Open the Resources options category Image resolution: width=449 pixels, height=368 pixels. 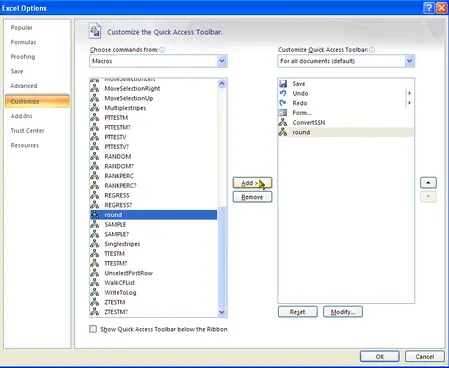tap(25, 145)
